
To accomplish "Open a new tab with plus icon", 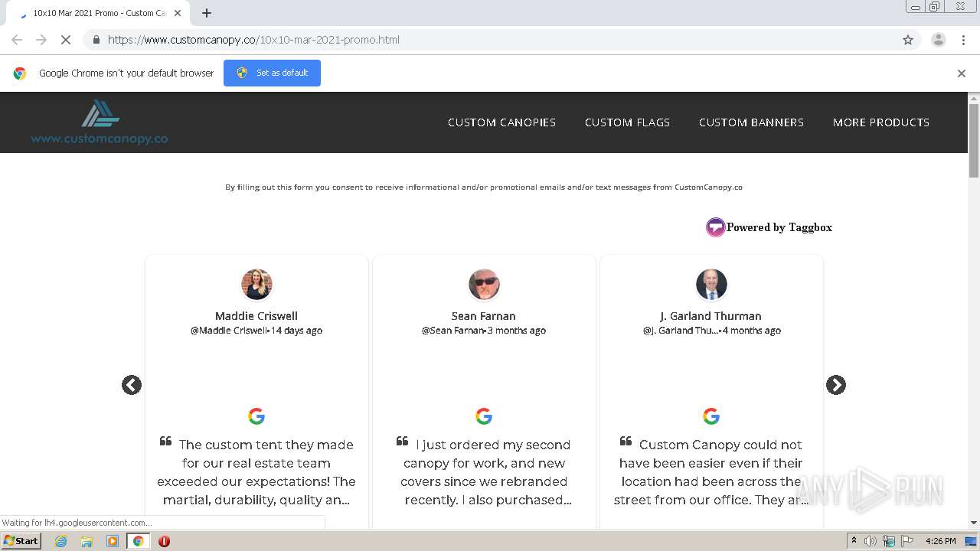I will (x=207, y=13).
